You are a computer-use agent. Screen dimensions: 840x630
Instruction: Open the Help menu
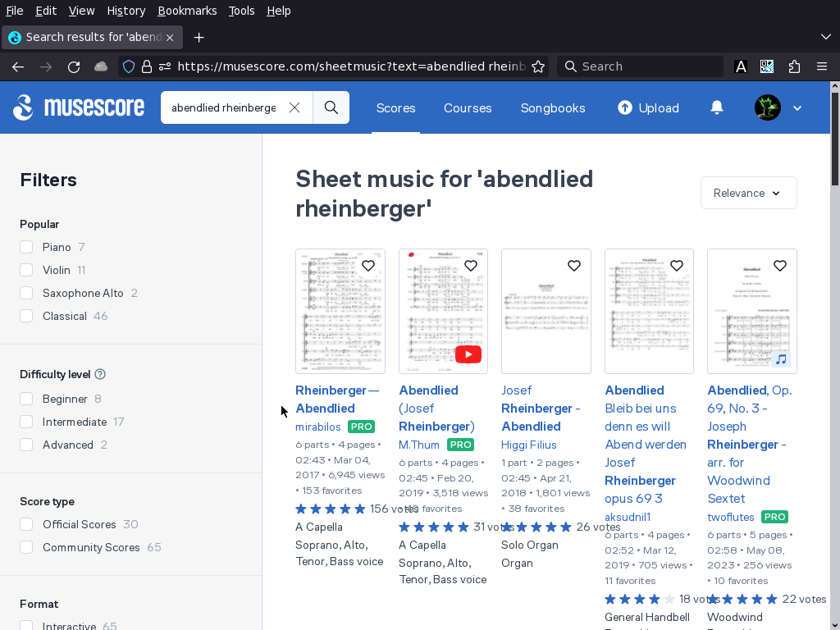coord(279,11)
